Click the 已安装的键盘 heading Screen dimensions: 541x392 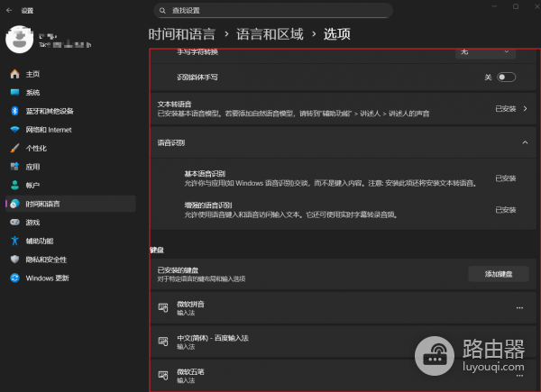pos(178,270)
